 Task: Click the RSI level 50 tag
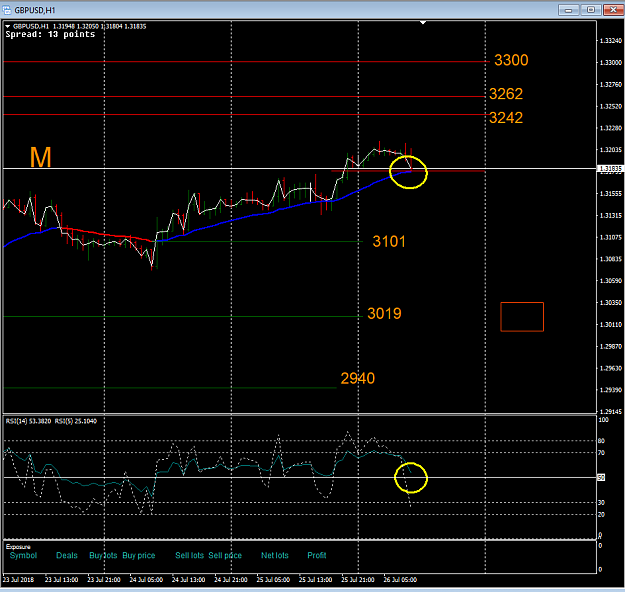601,477
